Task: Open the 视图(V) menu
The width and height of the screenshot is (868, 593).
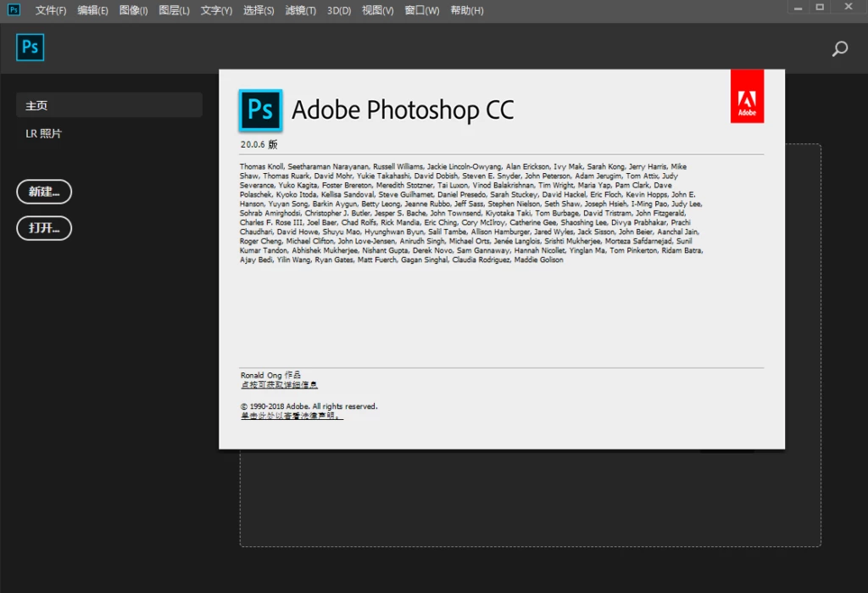Action: (x=377, y=10)
